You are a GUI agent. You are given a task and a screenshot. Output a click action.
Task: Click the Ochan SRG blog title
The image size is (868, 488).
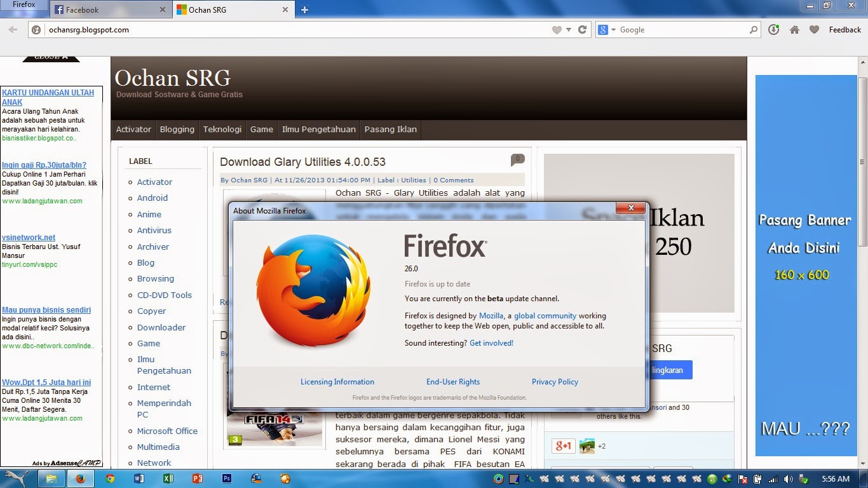(172, 78)
